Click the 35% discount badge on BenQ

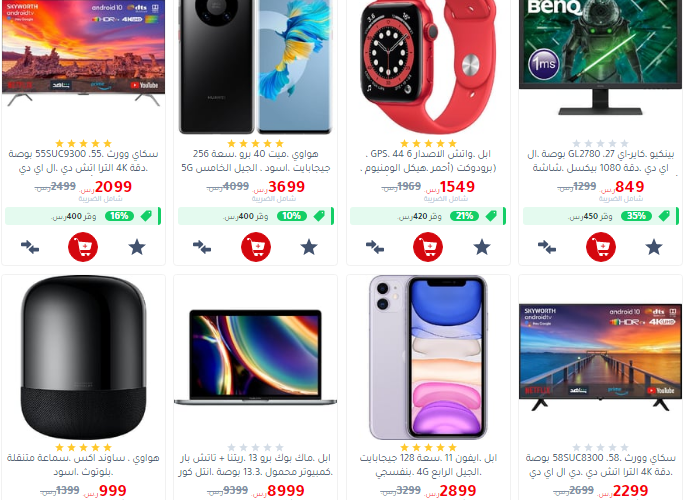pyautogui.click(x=636, y=216)
